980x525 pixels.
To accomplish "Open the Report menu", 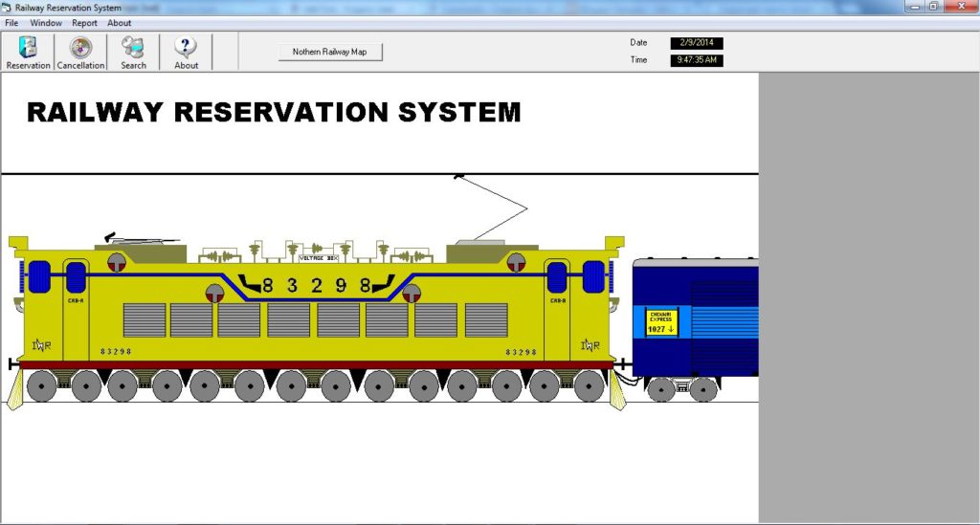I will [x=84, y=23].
